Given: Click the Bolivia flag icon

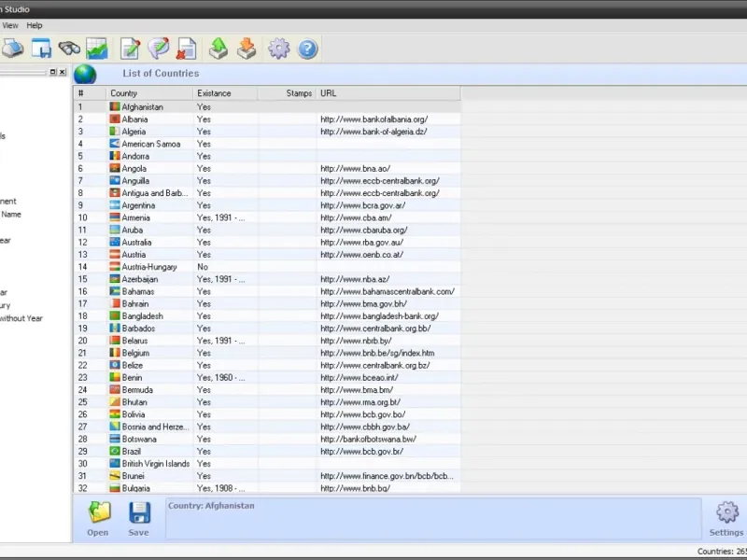Looking at the screenshot, I should coord(115,414).
